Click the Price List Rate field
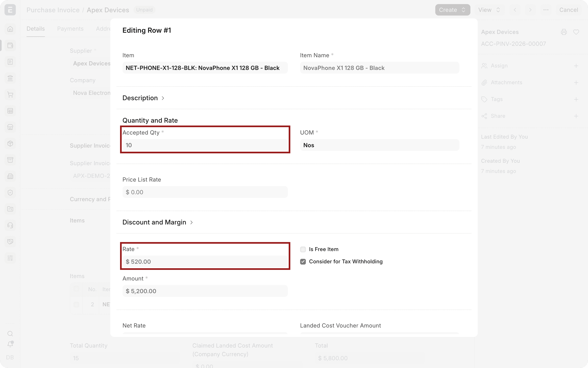This screenshot has width=588, height=368. click(x=205, y=192)
